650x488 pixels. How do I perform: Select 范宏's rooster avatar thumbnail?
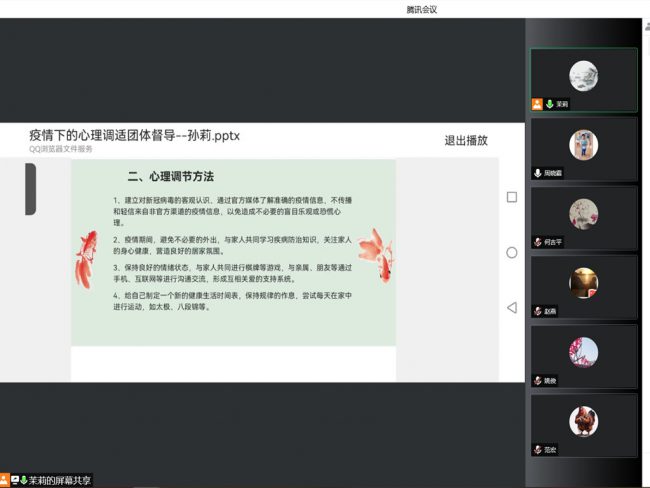pos(583,421)
